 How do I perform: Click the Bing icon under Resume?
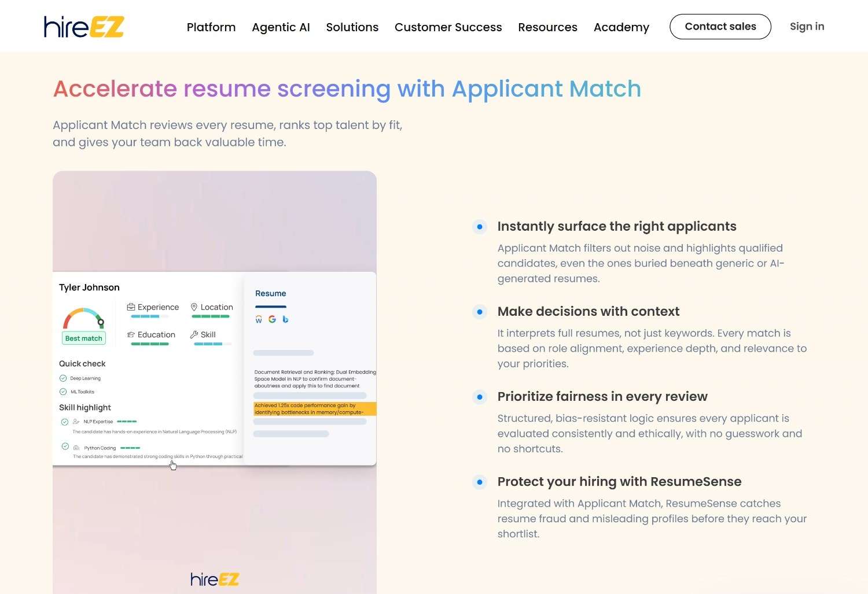pos(285,319)
